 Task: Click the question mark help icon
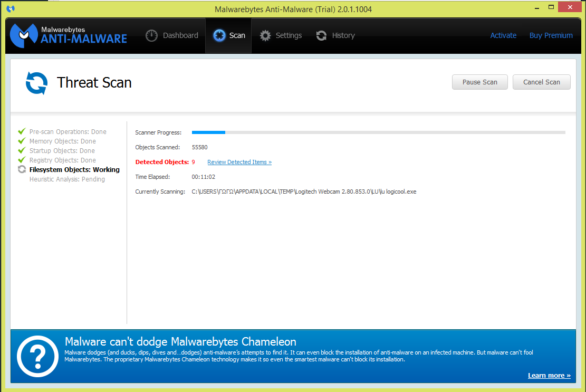[x=37, y=356]
